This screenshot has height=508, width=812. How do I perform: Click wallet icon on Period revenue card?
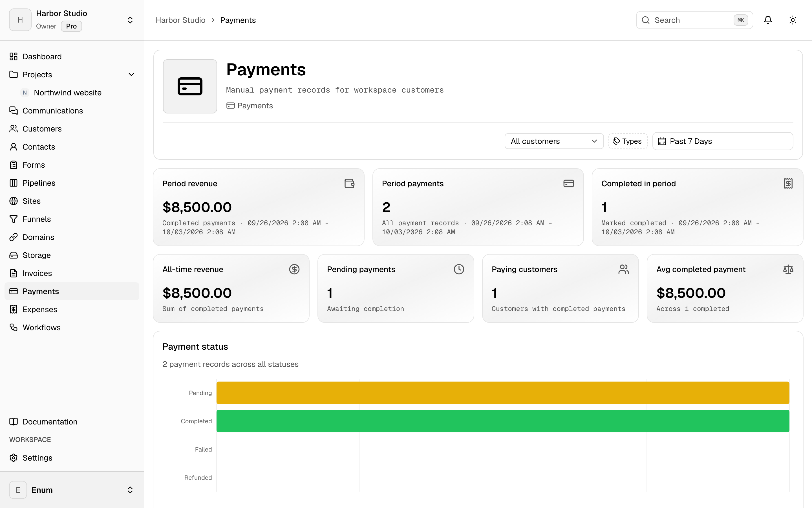(349, 183)
